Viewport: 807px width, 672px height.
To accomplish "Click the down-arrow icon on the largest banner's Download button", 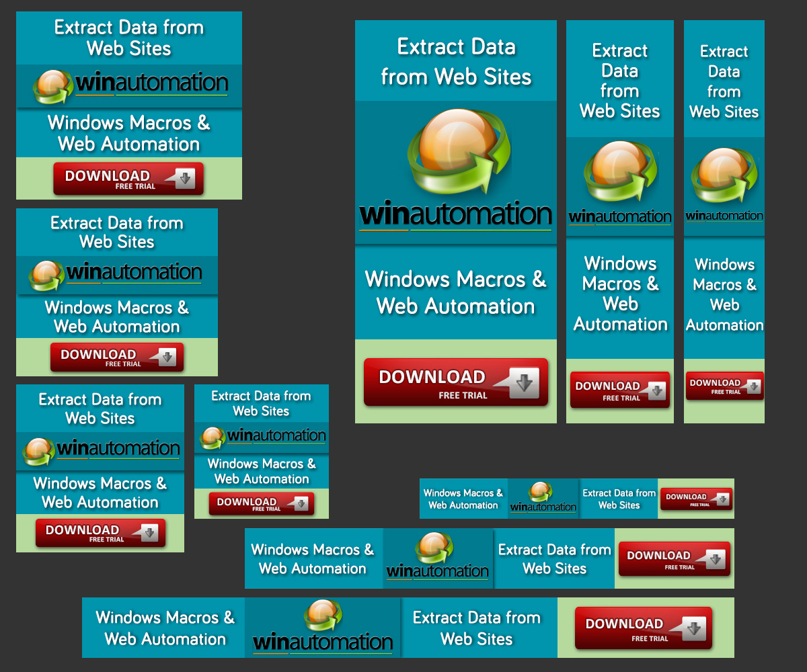I will 524,382.
